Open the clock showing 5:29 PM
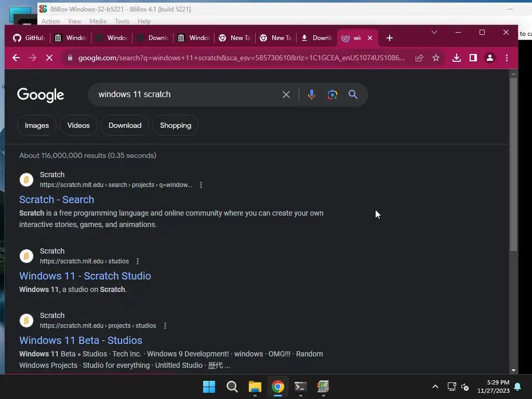 (494, 387)
